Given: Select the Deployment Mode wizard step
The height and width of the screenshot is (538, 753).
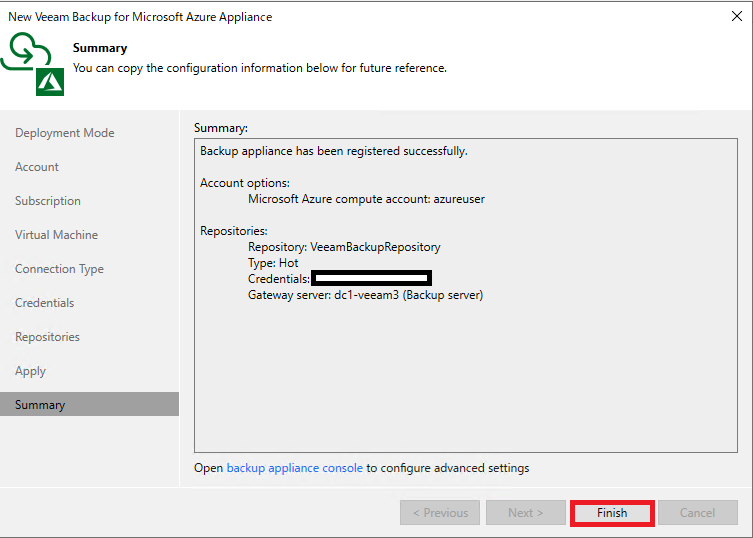Looking at the screenshot, I should click(64, 133).
